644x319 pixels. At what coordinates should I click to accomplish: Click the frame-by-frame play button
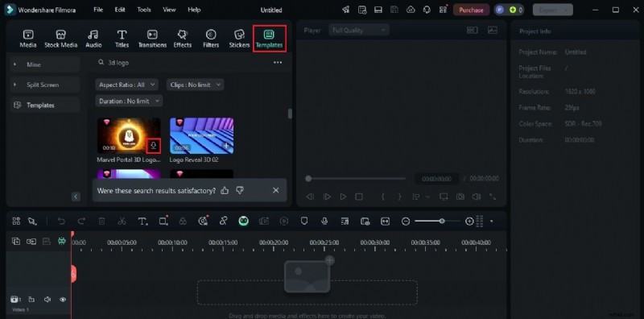tap(327, 197)
